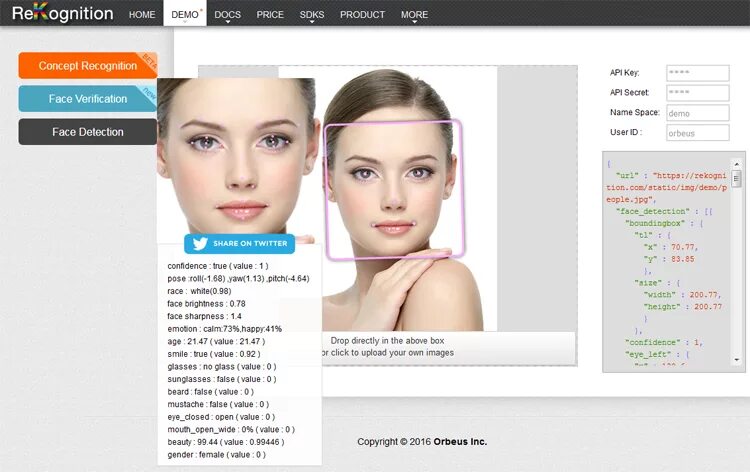
Task: Click the Twitter bird icon
Action: (200, 244)
